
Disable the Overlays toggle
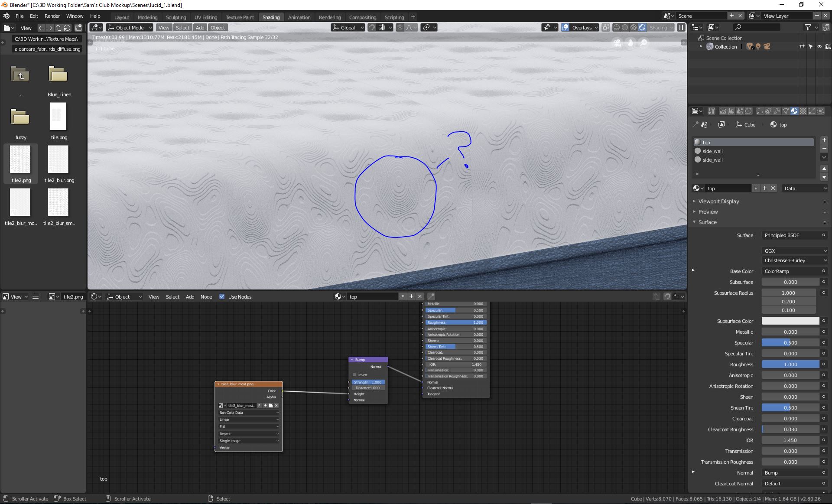565,27
